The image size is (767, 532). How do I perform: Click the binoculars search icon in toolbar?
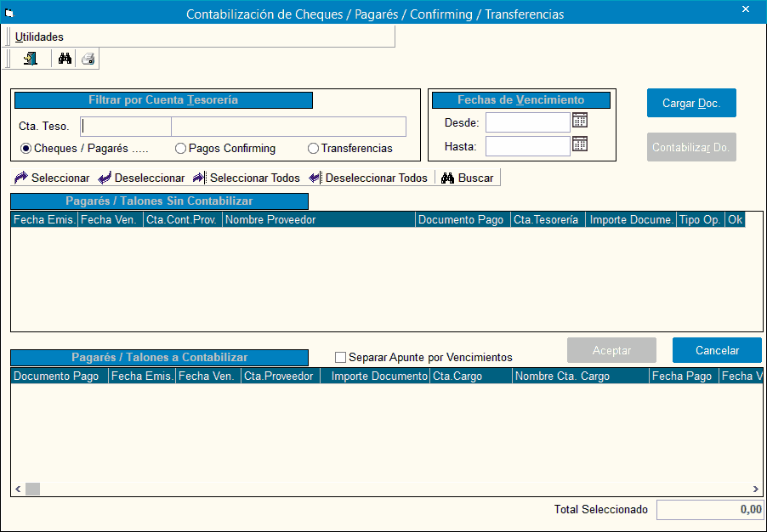coord(65,59)
